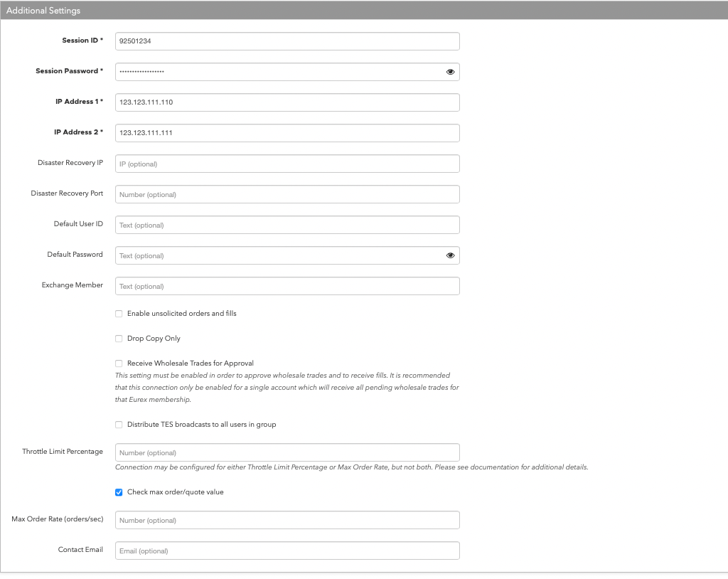This screenshot has width=728, height=579.
Task: Click the Default User ID field
Action: 287,225
